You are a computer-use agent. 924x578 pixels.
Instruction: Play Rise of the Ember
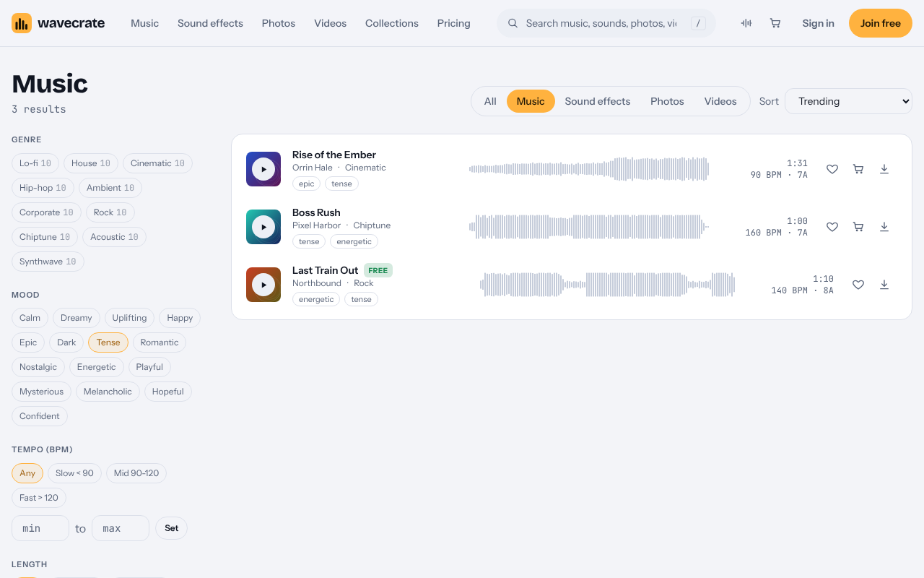pos(263,169)
